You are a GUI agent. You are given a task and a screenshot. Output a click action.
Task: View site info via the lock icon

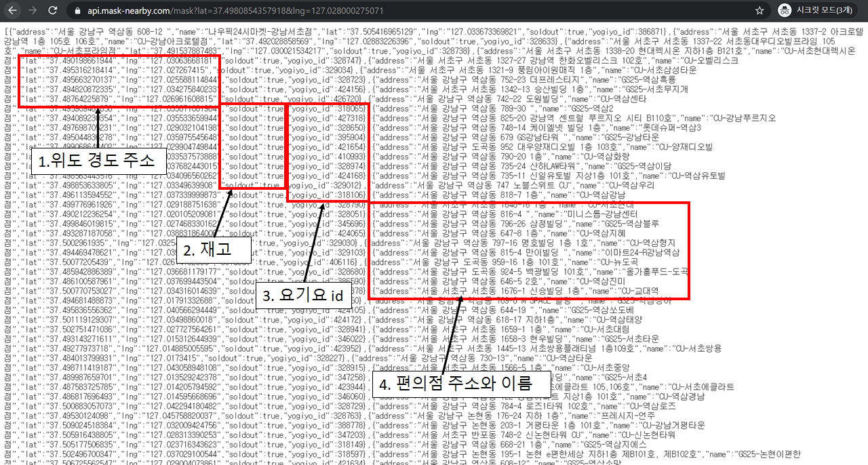[x=77, y=11]
